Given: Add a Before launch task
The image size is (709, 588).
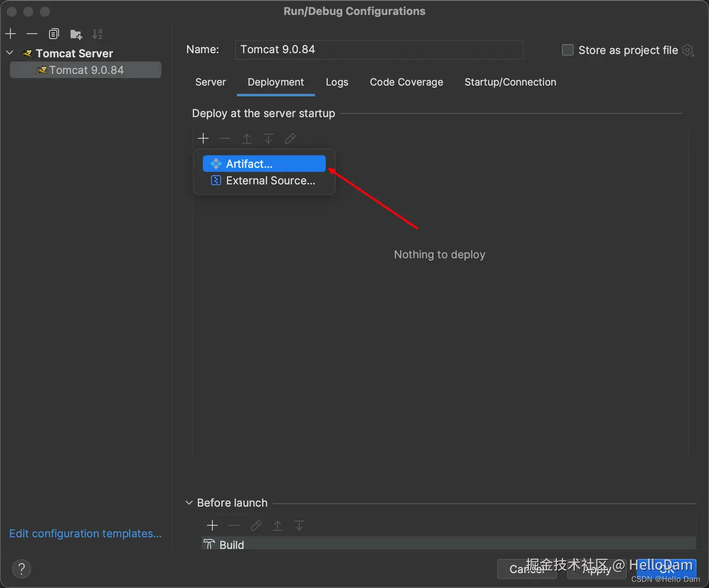Looking at the screenshot, I should (212, 525).
